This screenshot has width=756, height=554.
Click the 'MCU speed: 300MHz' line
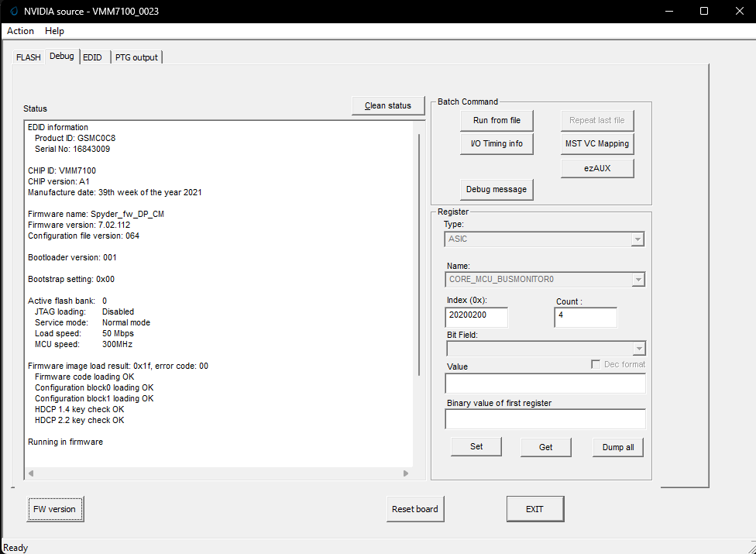(84, 344)
